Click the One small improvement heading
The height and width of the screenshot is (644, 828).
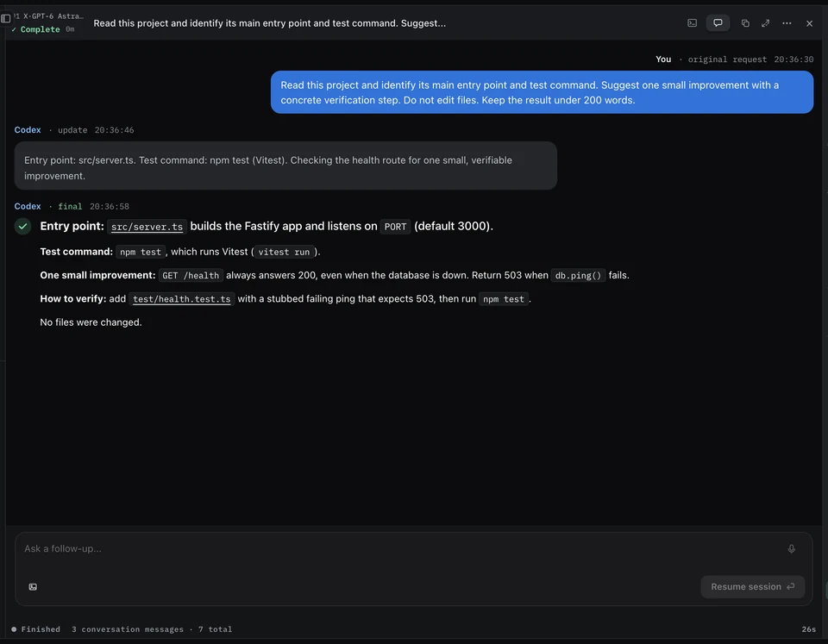tap(97, 275)
